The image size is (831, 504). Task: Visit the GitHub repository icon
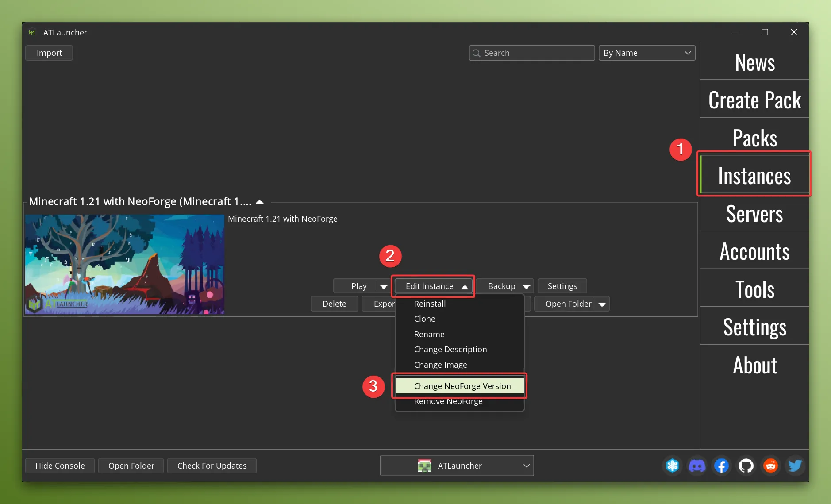tap(746, 466)
